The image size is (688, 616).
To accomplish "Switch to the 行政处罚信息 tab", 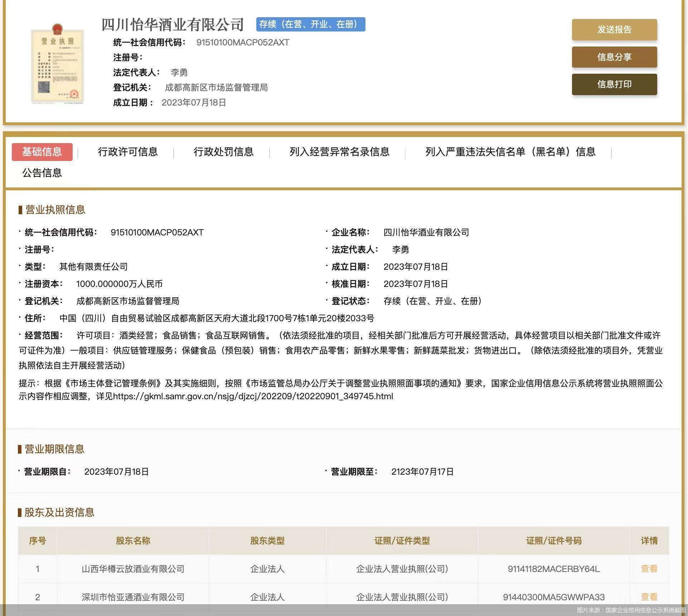I will tap(223, 152).
